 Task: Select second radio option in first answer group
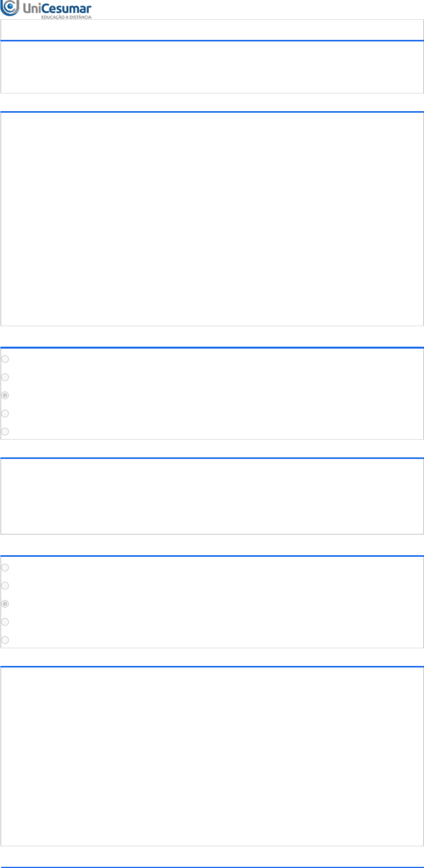[5, 377]
